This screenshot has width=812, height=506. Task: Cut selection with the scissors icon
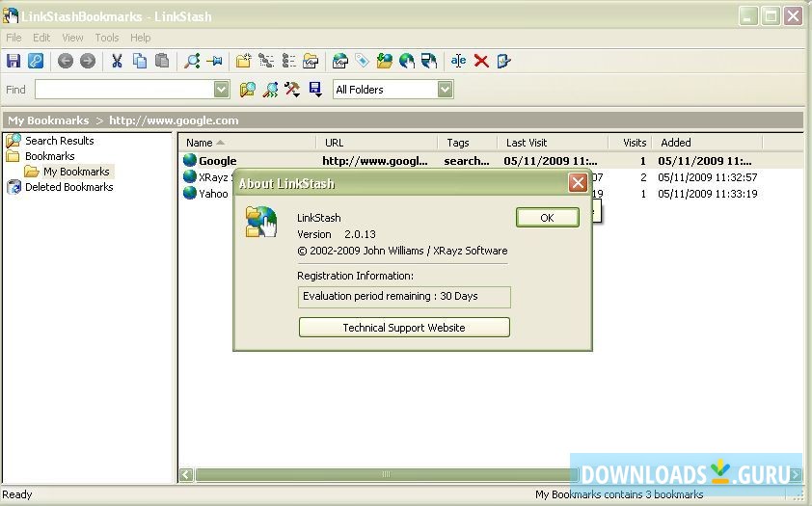tap(117, 61)
